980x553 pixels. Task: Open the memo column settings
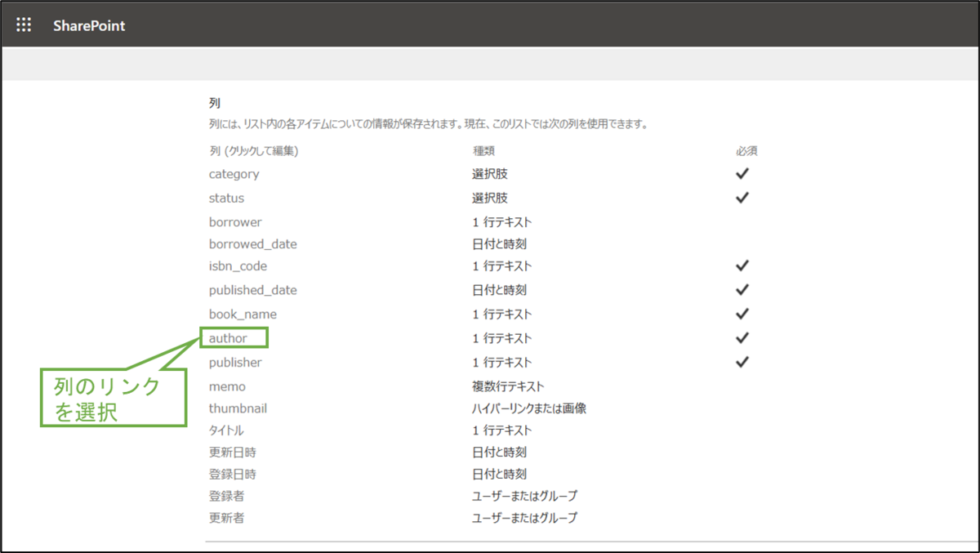pyautogui.click(x=226, y=386)
